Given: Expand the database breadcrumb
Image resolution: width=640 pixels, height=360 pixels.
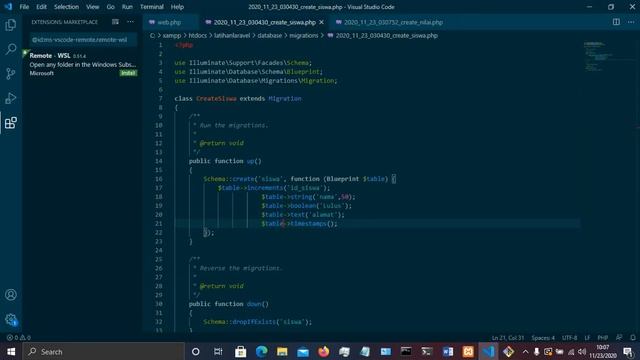Looking at the screenshot, I should [269, 36].
